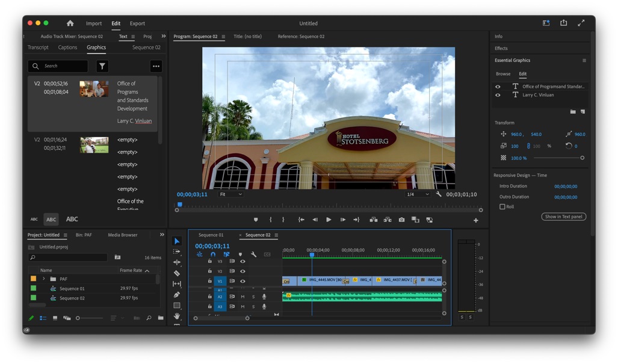
Task: Select the Selection tool arrow
Action: click(x=177, y=241)
